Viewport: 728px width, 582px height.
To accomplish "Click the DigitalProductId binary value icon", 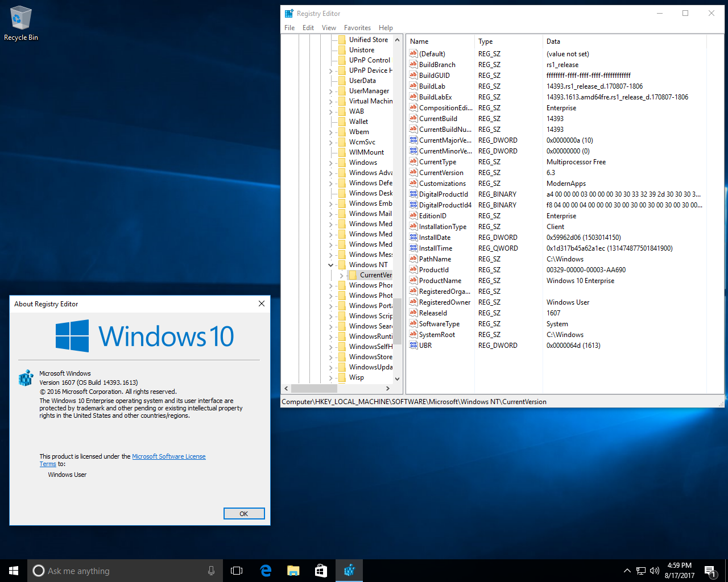I will click(413, 194).
